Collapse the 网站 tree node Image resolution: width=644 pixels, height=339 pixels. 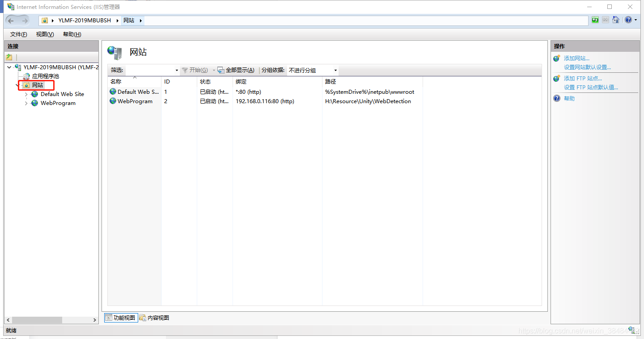[18, 85]
